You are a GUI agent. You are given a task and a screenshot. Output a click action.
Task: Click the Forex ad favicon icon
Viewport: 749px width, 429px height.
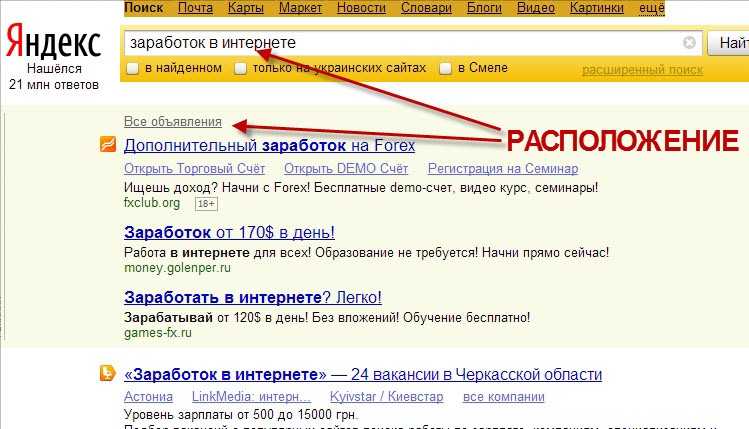click(x=108, y=144)
